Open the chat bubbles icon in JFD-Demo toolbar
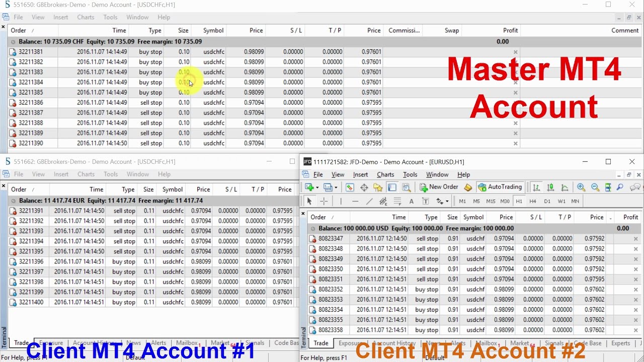644x362 pixels. (x=635, y=187)
